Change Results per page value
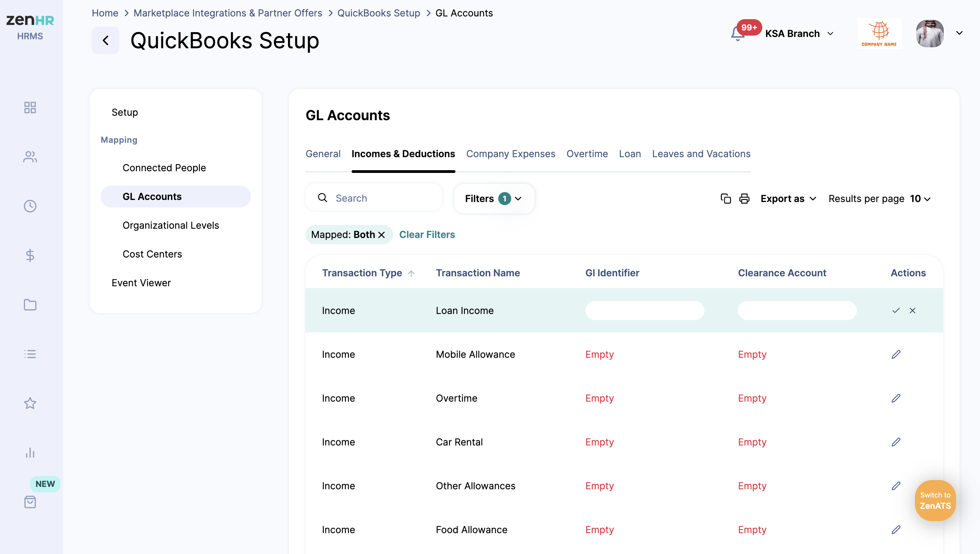 pos(920,199)
